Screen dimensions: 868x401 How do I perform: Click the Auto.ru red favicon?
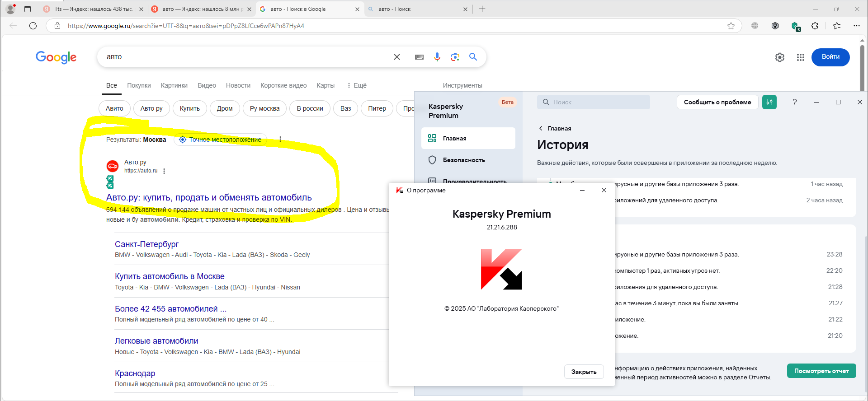click(113, 166)
